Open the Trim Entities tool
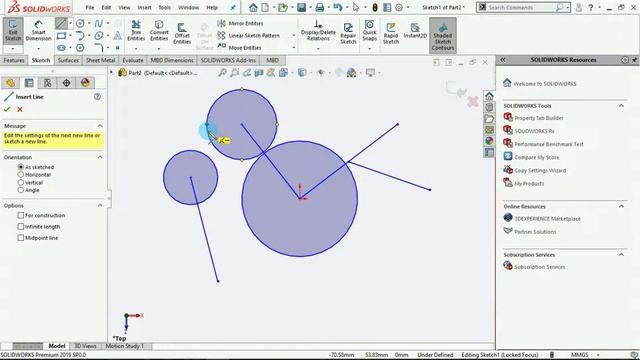 [136, 31]
